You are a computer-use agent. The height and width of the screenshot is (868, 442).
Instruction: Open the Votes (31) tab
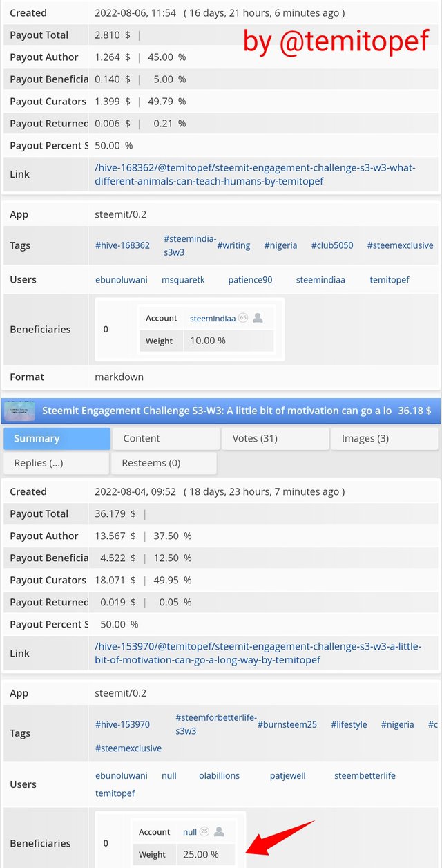(x=275, y=439)
